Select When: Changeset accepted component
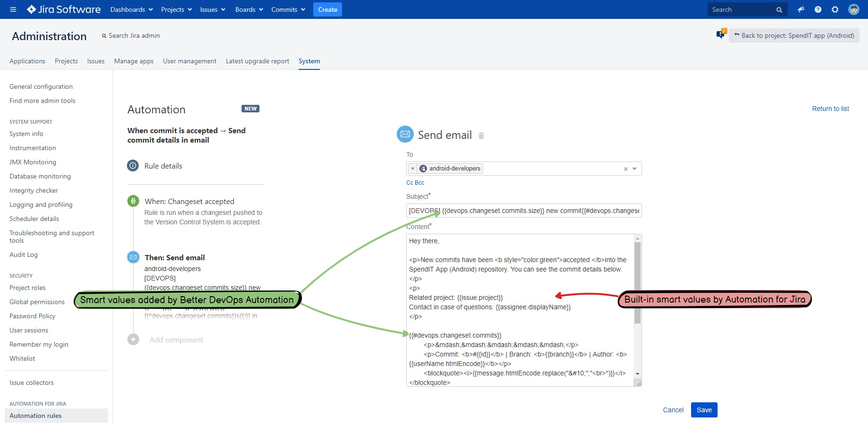 pos(189,201)
